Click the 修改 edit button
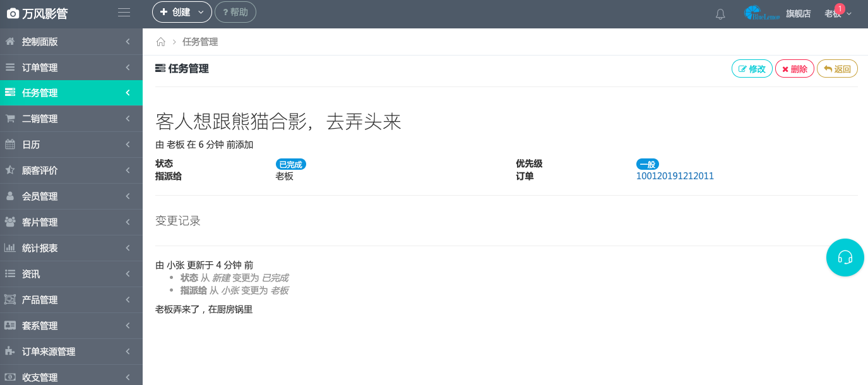This screenshot has width=868, height=385. coord(752,68)
